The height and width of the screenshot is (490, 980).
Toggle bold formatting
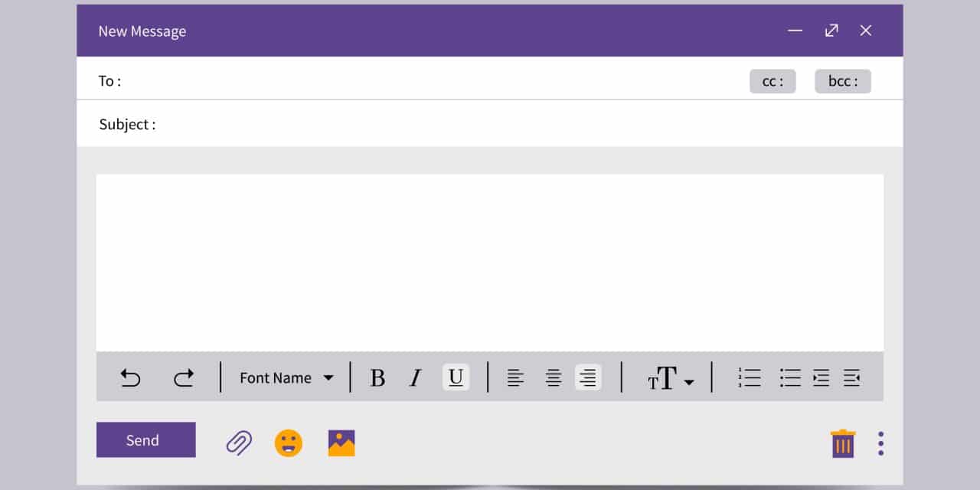coord(377,377)
